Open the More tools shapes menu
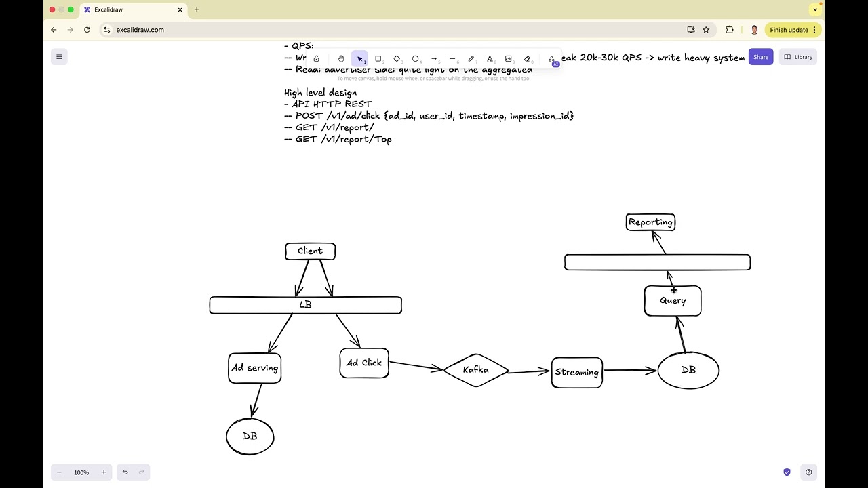Viewport: 868px width, 488px height. tap(552, 59)
